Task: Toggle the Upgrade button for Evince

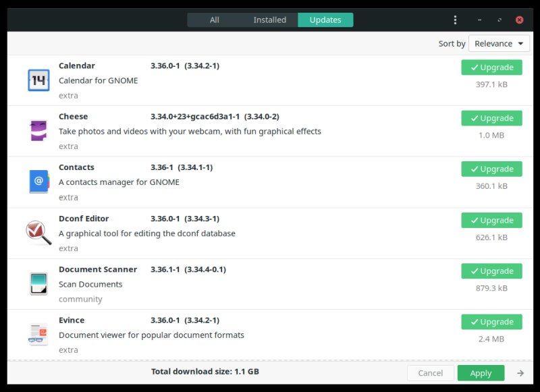Action: point(491,322)
